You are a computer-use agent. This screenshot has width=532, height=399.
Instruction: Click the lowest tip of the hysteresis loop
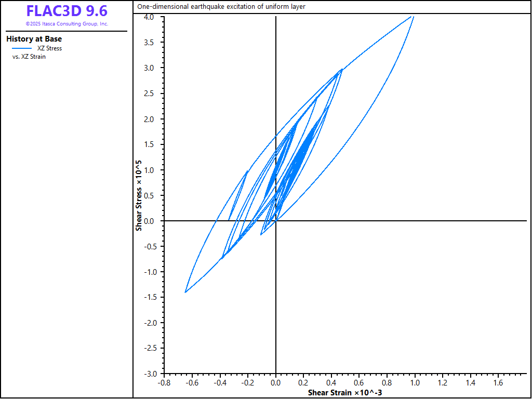click(185, 292)
